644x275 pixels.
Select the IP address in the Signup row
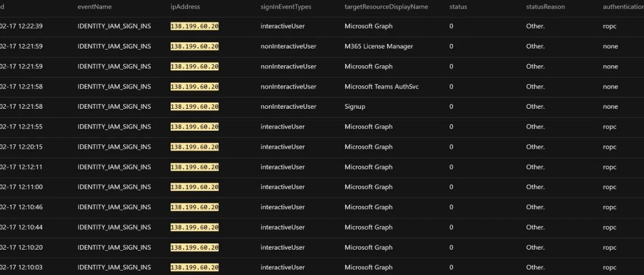(194, 107)
